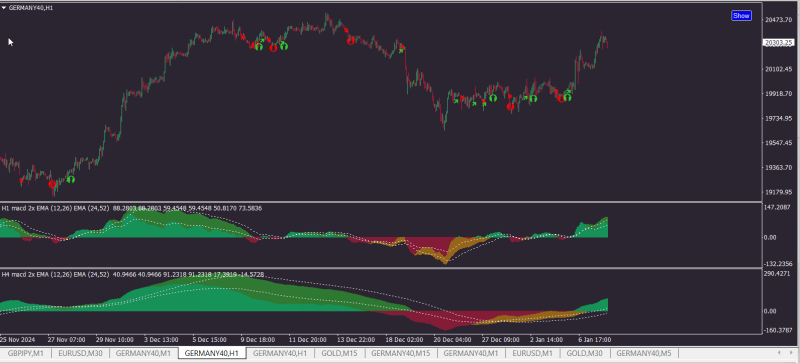Viewport: 800px width, 363px height.
Task: Click the green arrow just before the 18 Dec drop
Action: [402, 50]
